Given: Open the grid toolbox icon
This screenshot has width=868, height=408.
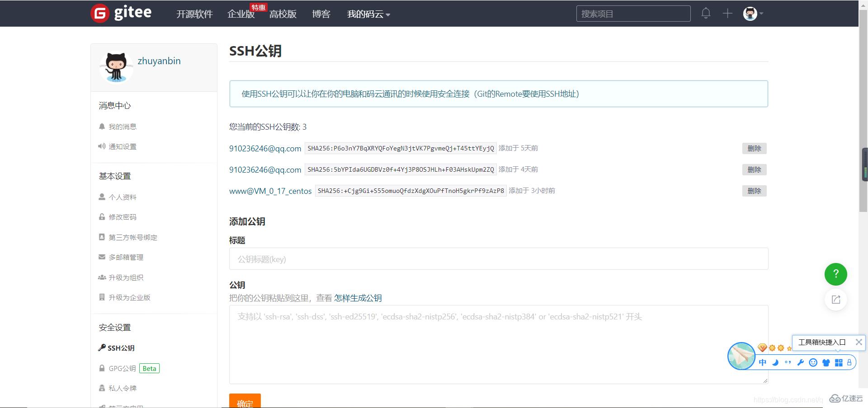Looking at the screenshot, I should click(839, 362).
